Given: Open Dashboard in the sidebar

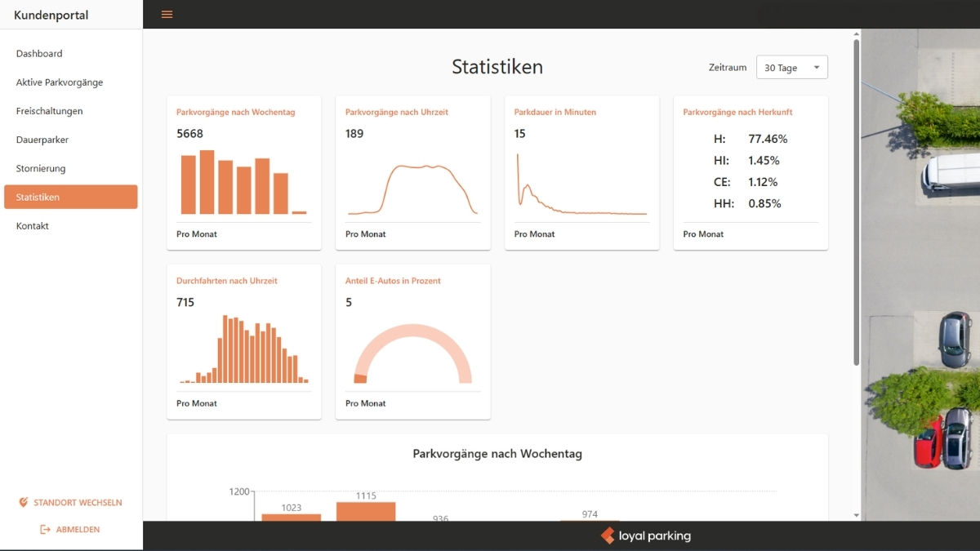Looking at the screenshot, I should (x=71, y=54).
